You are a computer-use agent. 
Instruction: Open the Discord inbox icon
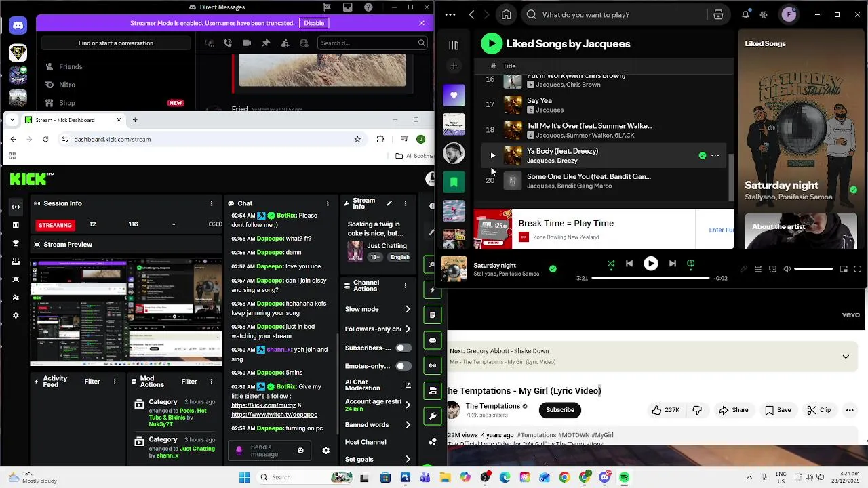347,7
